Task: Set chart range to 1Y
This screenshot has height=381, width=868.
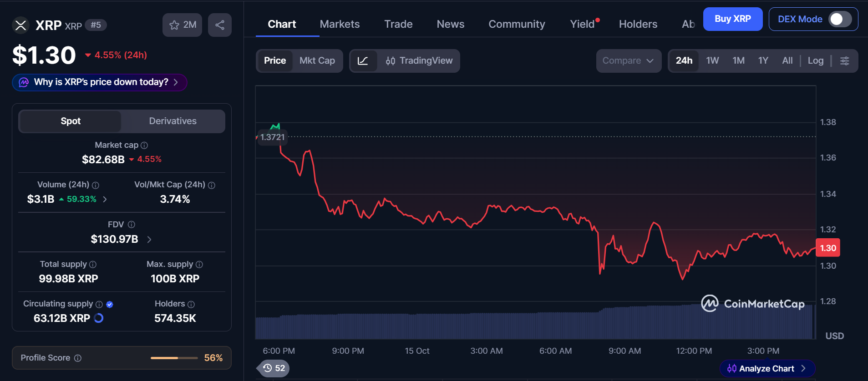Action: [x=763, y=61]
